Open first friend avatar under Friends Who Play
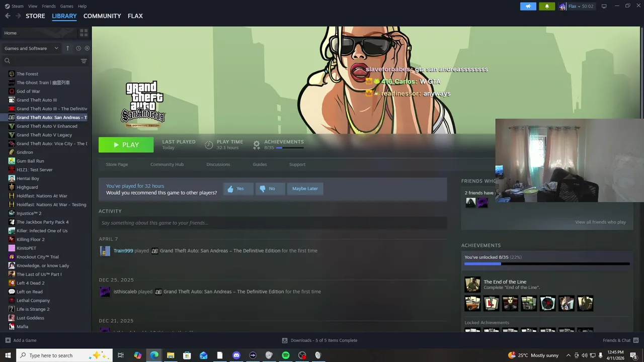The width and height of the screenshot is (644, 362). tap(470, 202)
